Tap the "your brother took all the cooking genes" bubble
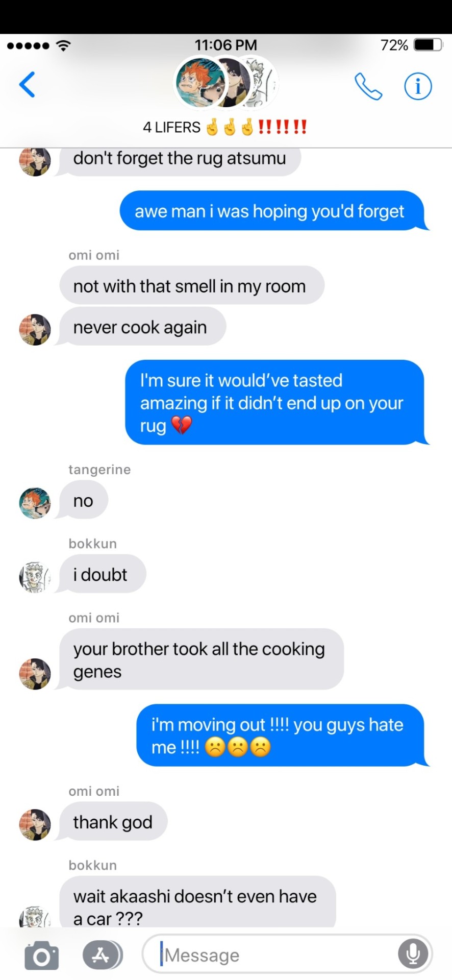452x980 pixels. click(202, 659)
